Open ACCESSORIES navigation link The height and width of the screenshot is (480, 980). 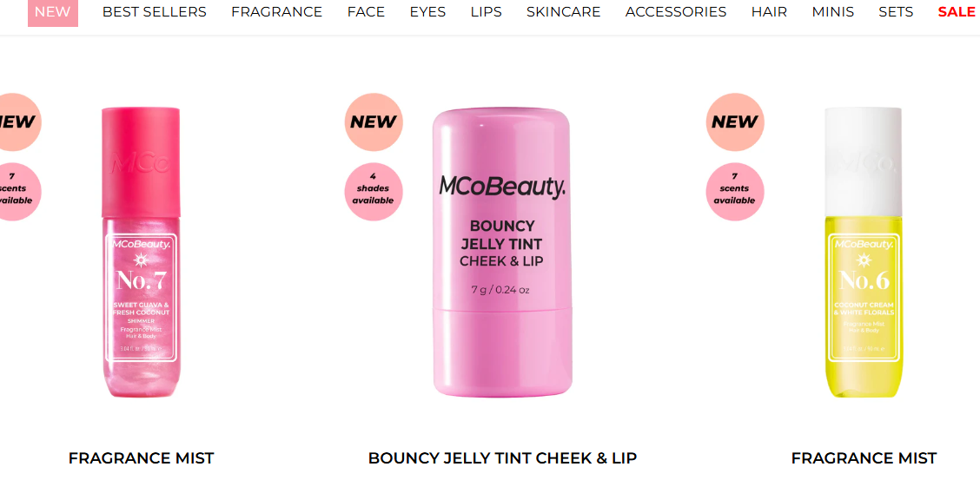(676, 12)
